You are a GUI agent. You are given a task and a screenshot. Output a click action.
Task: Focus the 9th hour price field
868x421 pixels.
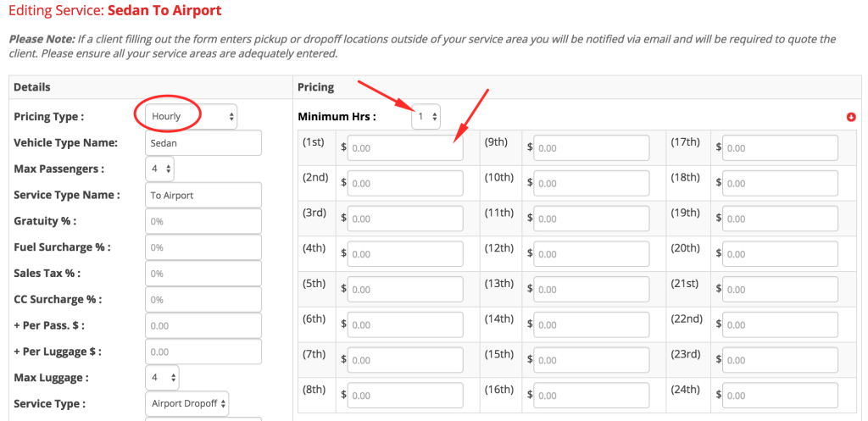coord(591,148)
